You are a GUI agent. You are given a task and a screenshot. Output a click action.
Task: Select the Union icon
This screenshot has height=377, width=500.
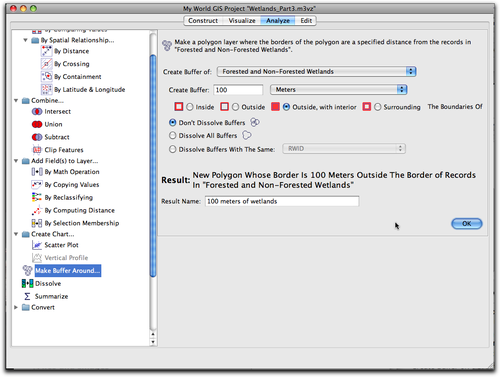(x=37, y=124)
